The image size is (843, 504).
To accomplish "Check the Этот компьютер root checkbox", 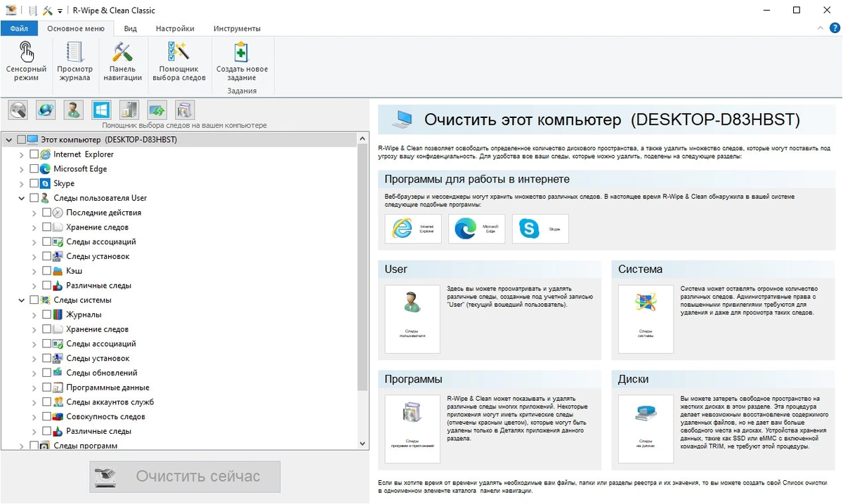I will pos(21,140).
